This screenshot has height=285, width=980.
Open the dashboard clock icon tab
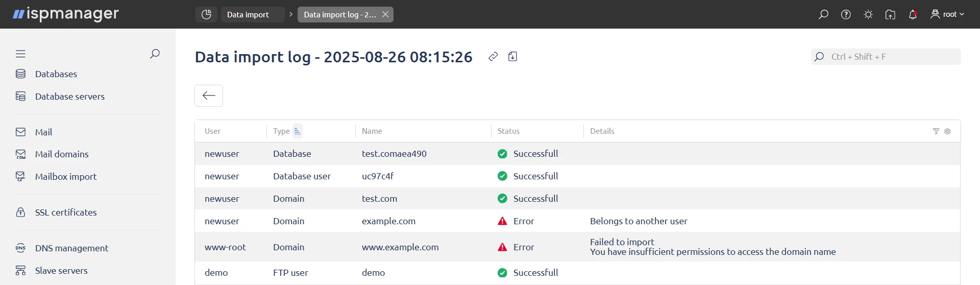click(206, 14)
